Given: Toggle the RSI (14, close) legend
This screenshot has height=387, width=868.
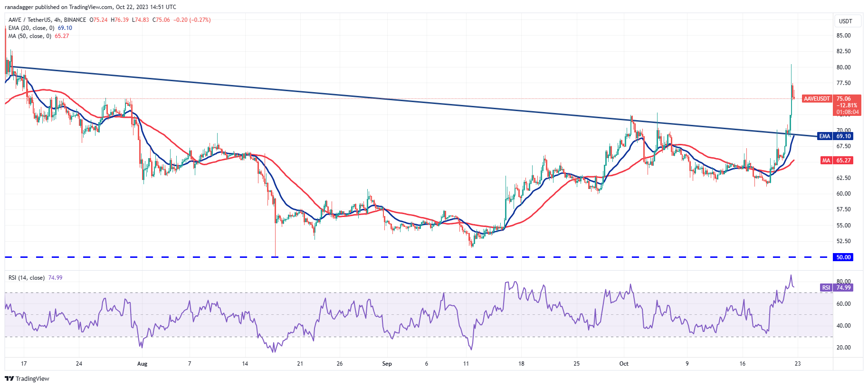Looking at the screenshot, I should coord(27,278).
